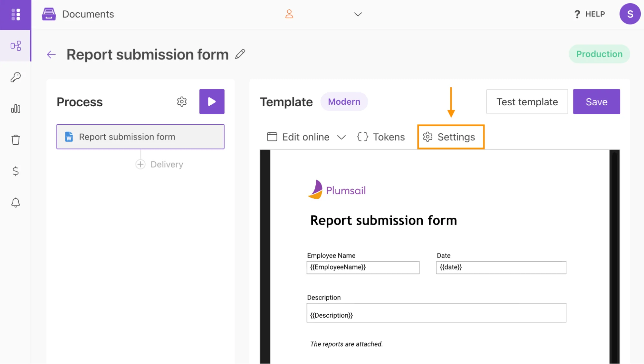Click 'The reports are attached.' text
Viewport: 644px width, 364px height.
(346, 344)
